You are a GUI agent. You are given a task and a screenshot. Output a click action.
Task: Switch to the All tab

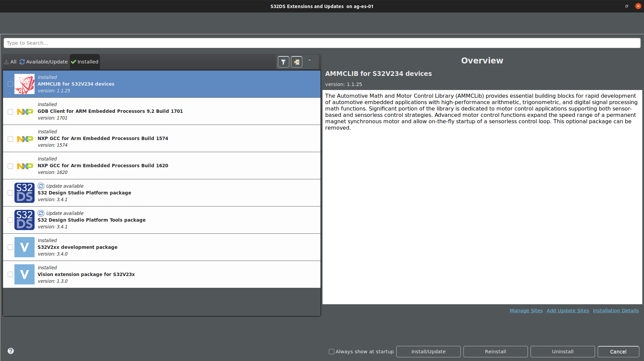[10, 62]
